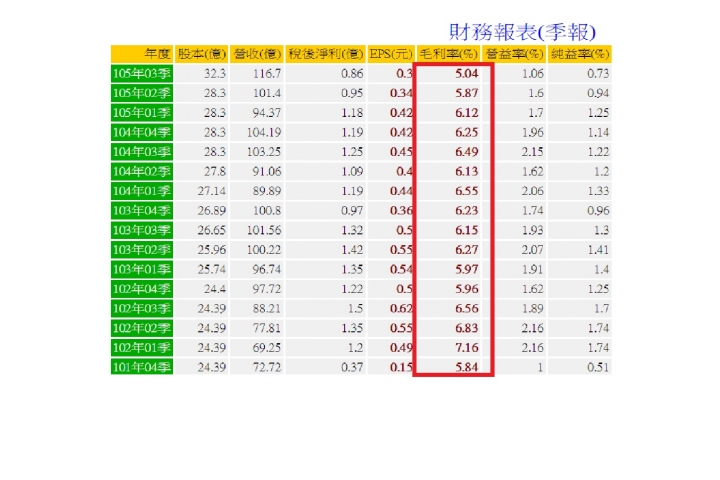Select the 105年01季 row label

coord(142,113)
